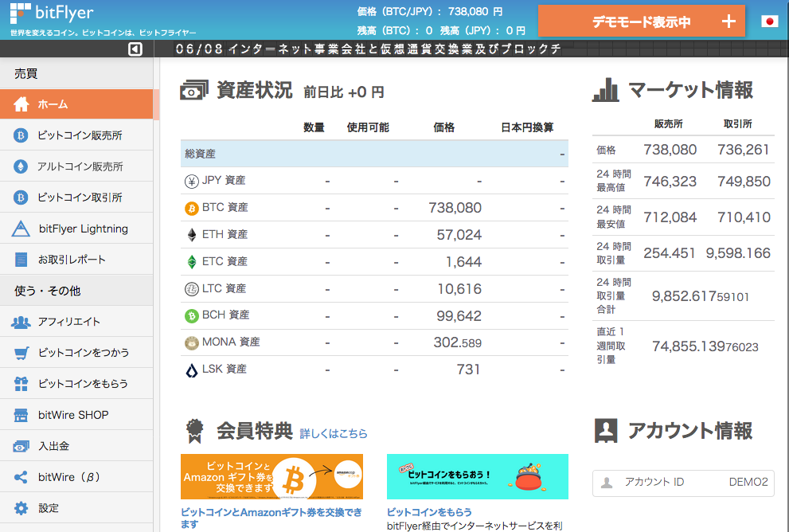Click the JPY yen coin icon

point(191,182)
